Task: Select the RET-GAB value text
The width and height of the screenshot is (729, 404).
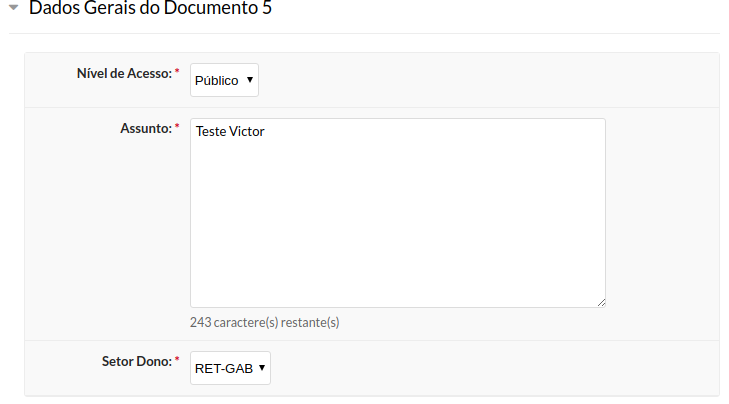Action: 224,368
